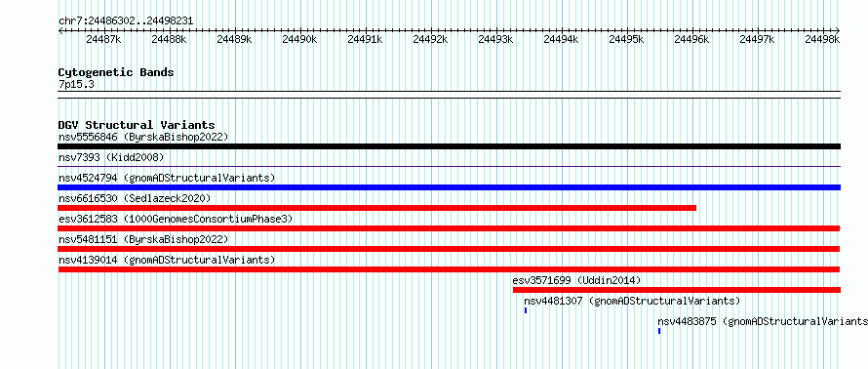Screen dimensions: 868x369
Task: Click the esv3571699 red variant bar
Action: pos(677,290)
